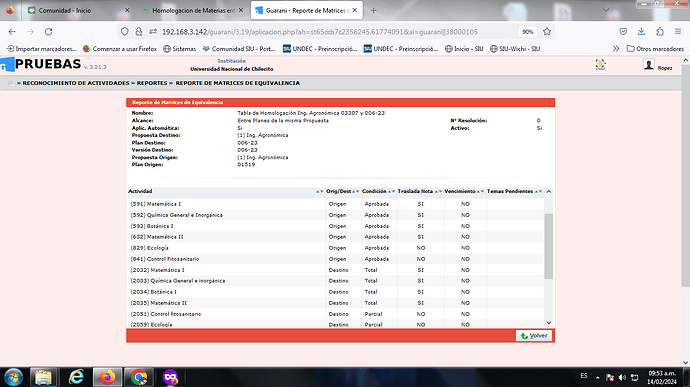The height and width of the screenshot is (387, 690).
Task: Click the table vertical scrollbar thumb
Action: pyautogui.click(x=548, y=246)
